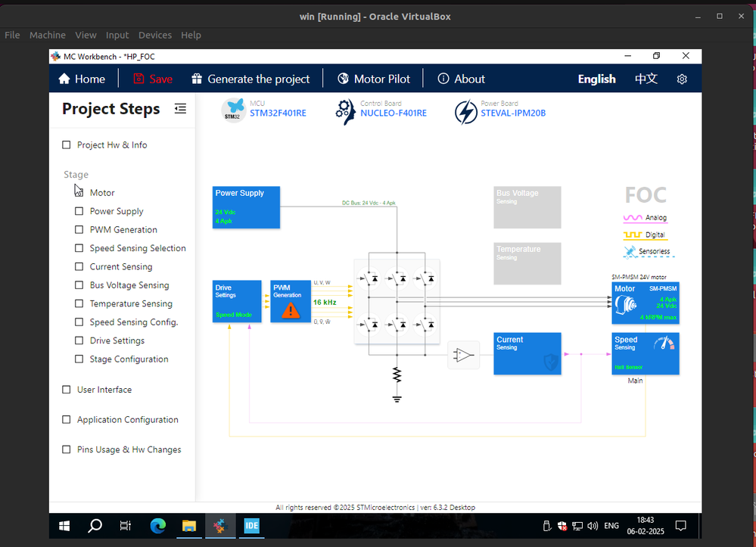Open the greyed Bus Voltage Sensing block
Viewport: 756px width, 547px height.
point(527,207)
